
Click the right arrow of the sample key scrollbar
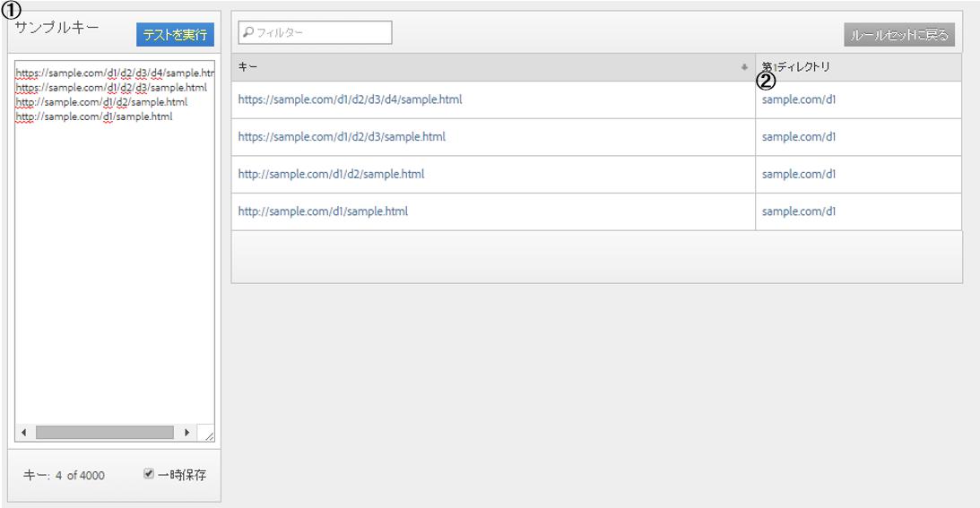pos(186,433)
